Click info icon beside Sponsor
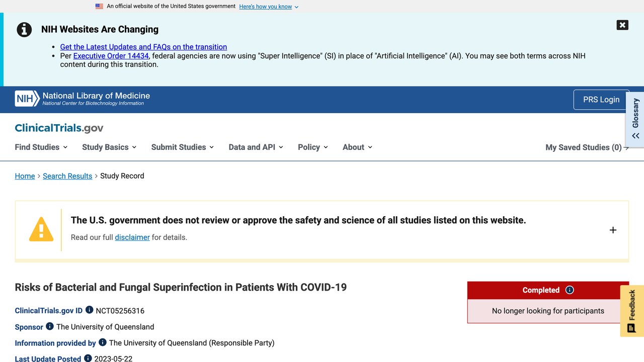644x362 pixels. coord(49,326)
